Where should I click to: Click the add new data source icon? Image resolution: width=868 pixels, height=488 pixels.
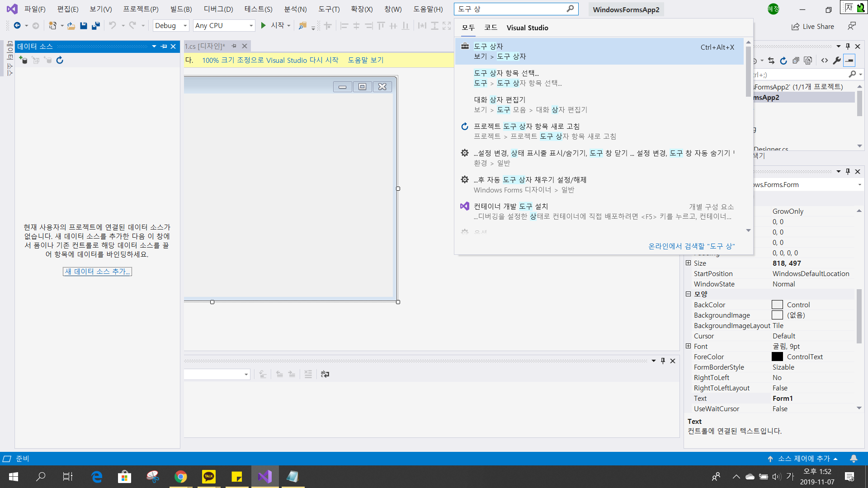[x=24, y=60]
